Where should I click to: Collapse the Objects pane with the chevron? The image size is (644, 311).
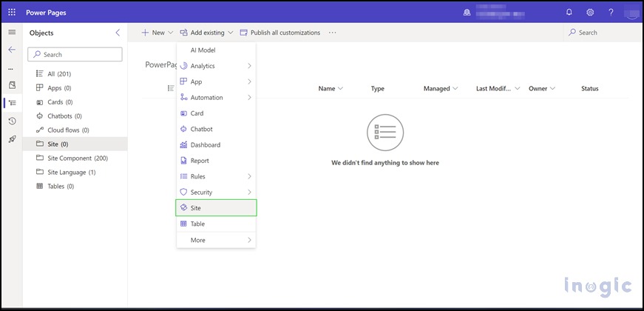[x=118, y=33]
